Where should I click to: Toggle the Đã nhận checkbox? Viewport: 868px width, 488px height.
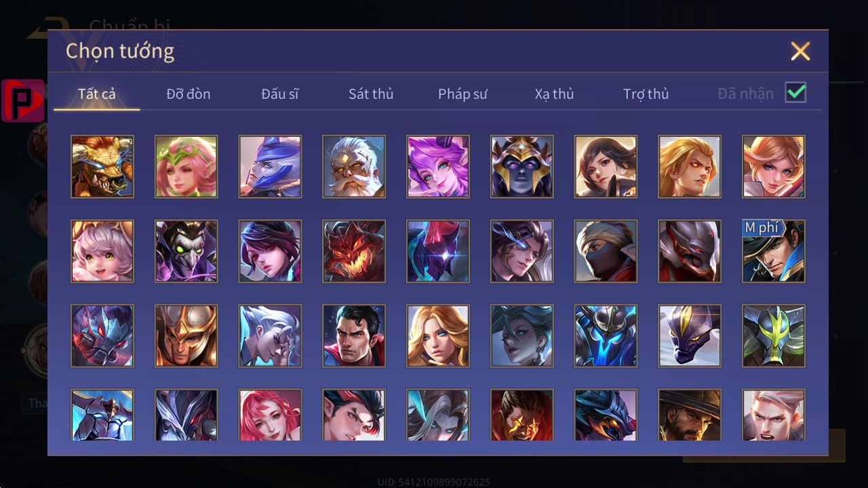click(x=795, y=93)
